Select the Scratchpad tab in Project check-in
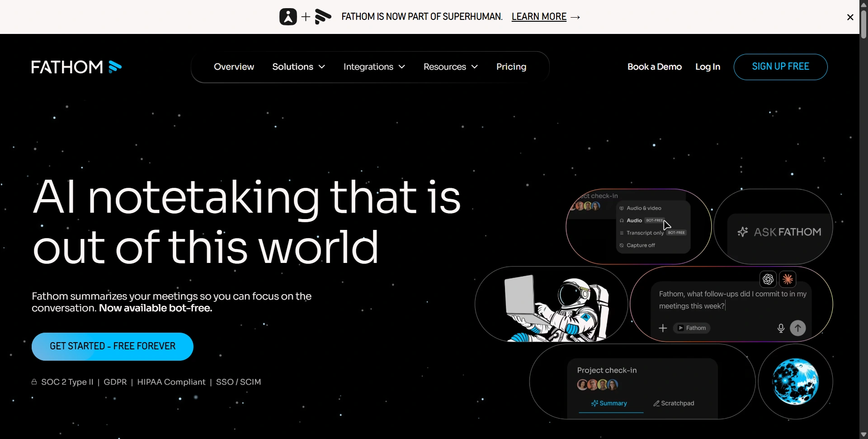Viewport: 868px width, 439px height. [x=674, y=403]
